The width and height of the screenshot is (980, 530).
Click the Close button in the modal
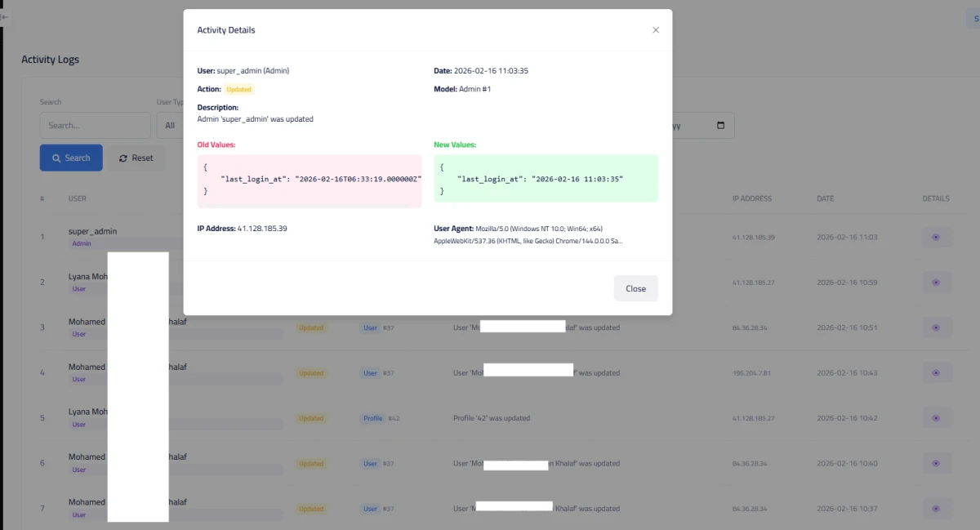click(635, 288)
